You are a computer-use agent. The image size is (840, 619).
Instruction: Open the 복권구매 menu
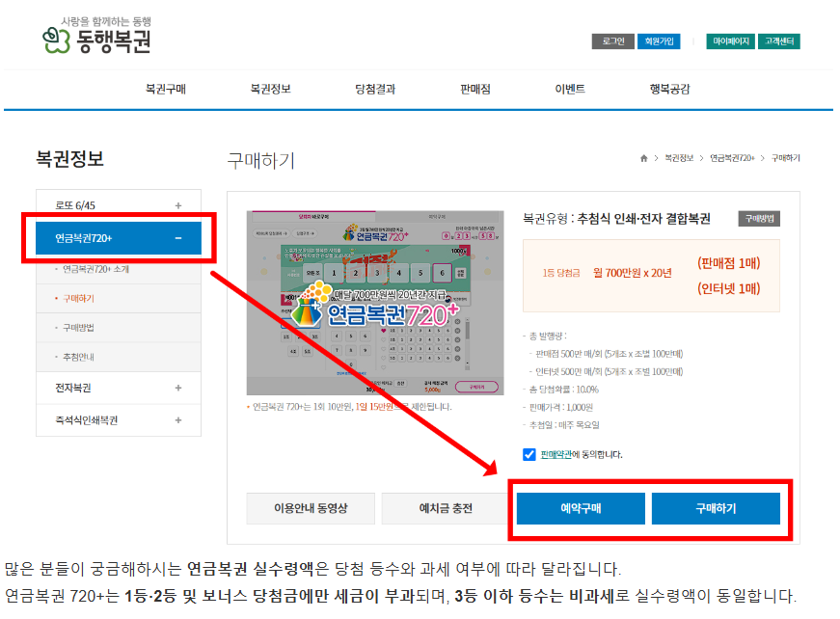tap(166, 89)
